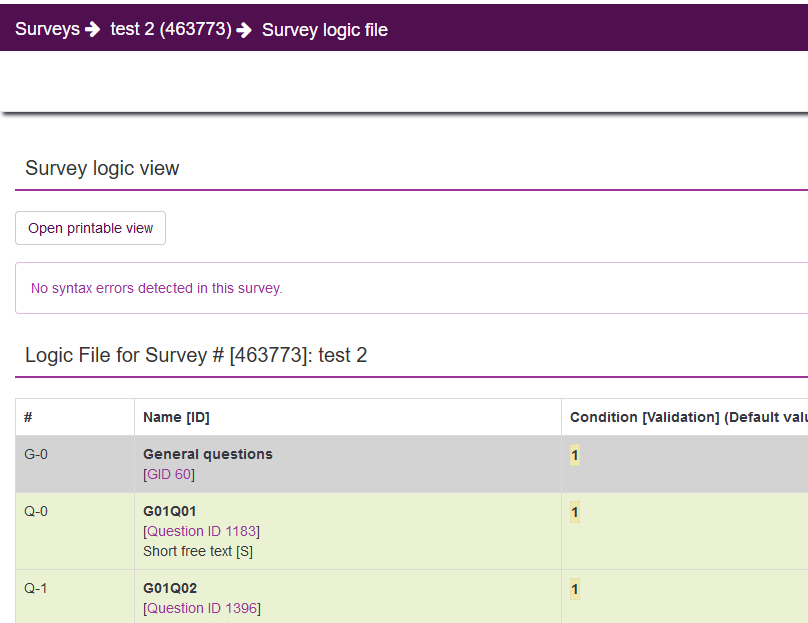Click the arrow icon right after Surveys
Screen dimensions: 808x623
[93, 30]
